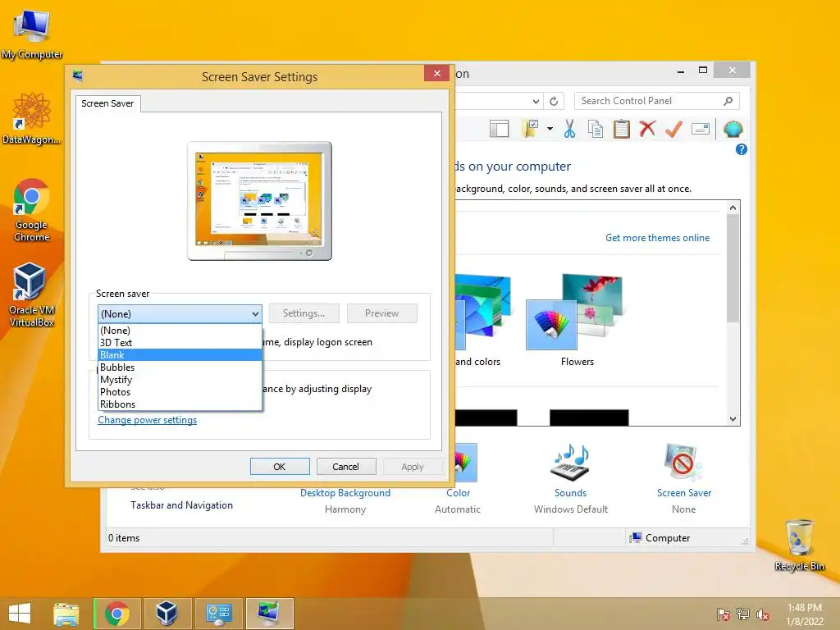The image size is (840, 630).
Task: Click the search magnifier icon
Action: 728,101
